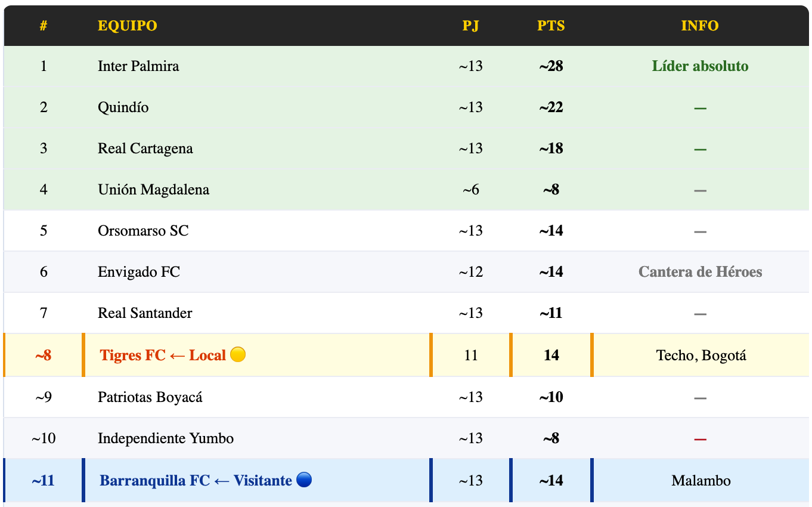This screenshot has width=812, height=507.
Task: Click the "Líder absoluto" label
Action: point(700,66)
